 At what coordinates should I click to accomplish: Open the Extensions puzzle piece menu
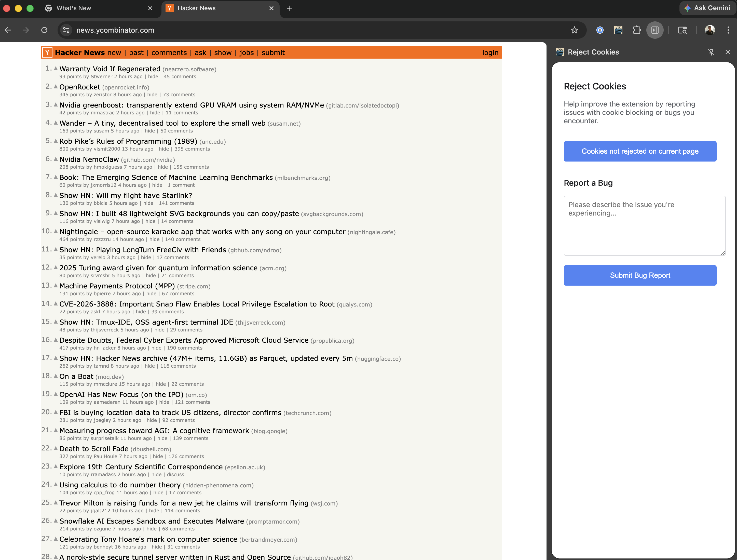tap(637, 30)
